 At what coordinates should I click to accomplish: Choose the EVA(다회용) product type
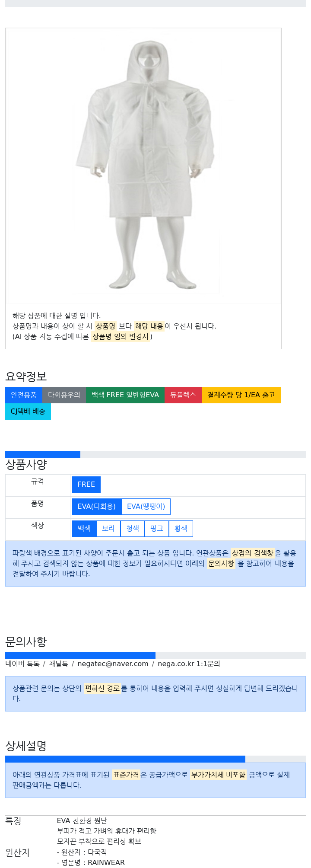coord(97,507)
